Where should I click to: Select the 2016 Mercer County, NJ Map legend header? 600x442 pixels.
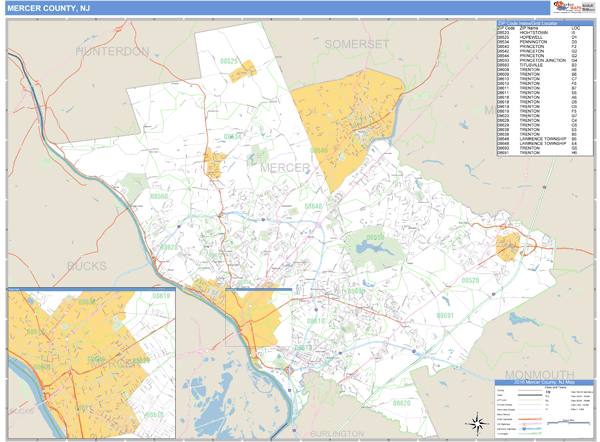(x=544, y=383)
